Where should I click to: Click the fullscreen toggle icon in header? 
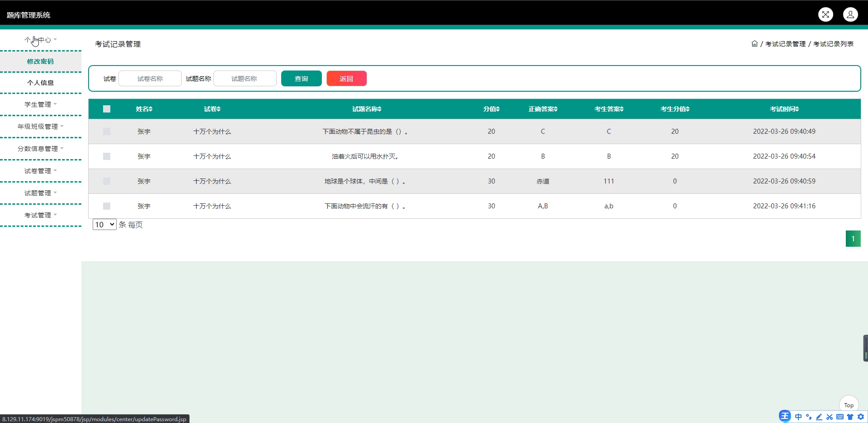tap(826, 14)
